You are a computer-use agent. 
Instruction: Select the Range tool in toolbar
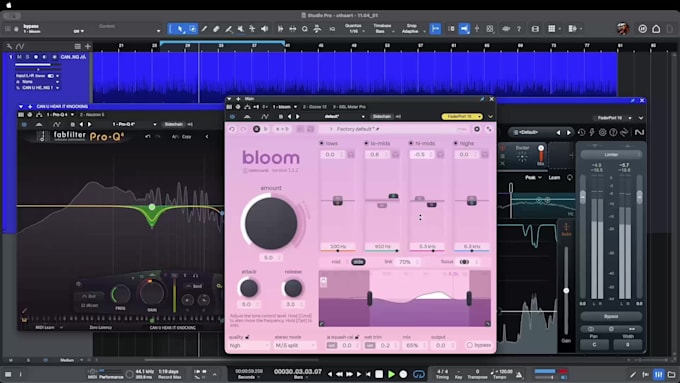coord(192,29)
